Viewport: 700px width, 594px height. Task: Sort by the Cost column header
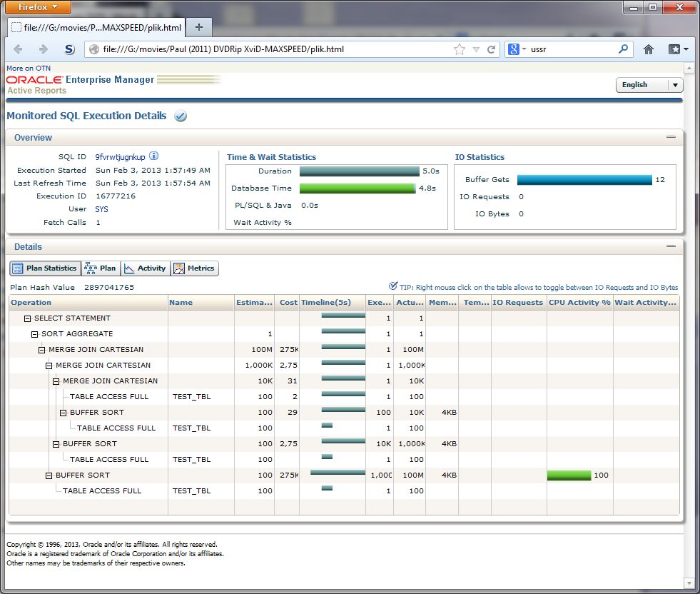(x=287, y=303)
